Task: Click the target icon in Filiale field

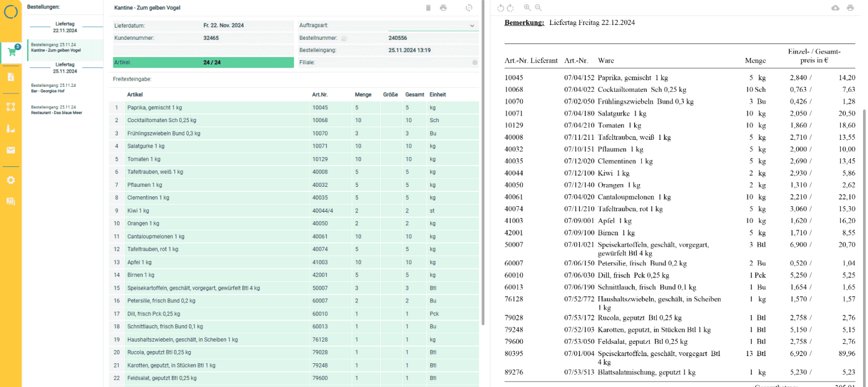Action: [x=474, y=62]
